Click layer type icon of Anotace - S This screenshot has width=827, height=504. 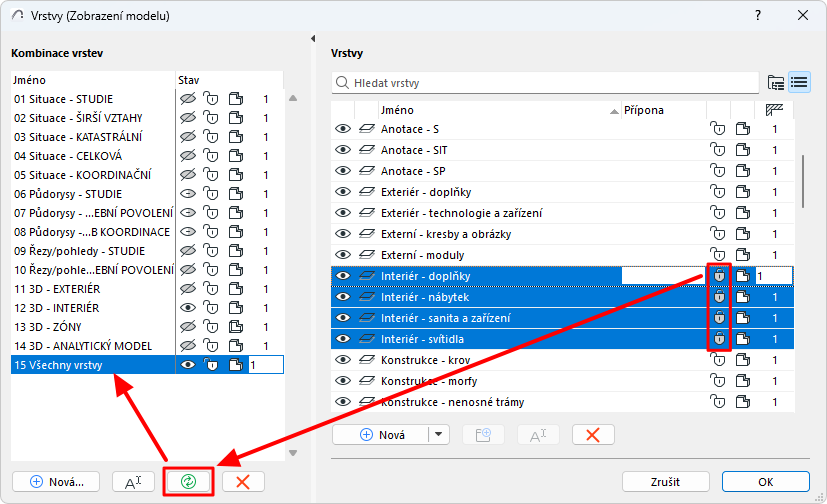(367, 129)
